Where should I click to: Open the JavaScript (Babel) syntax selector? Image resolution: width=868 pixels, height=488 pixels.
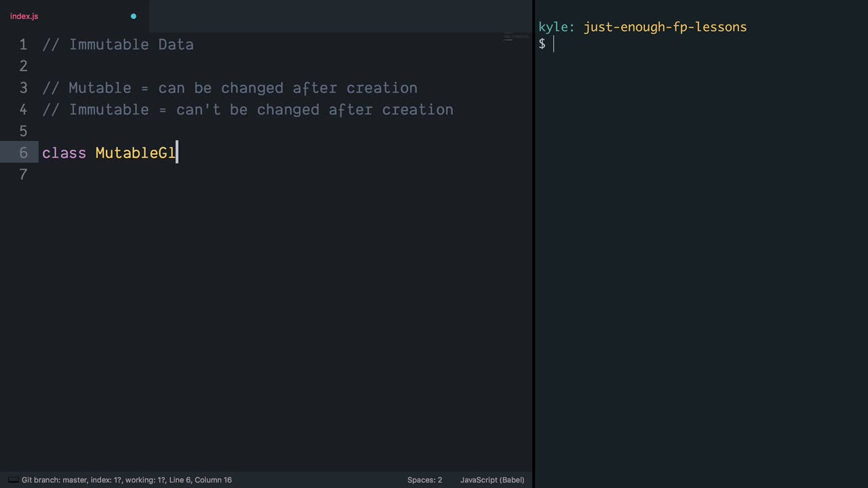[x=492, y=480]
